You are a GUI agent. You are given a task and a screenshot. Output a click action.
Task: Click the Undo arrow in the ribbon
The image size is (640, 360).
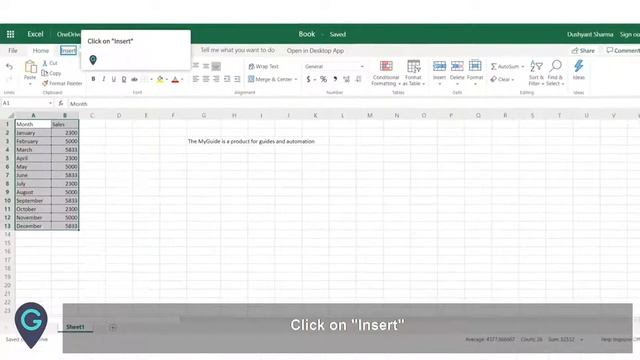click(9, 67)
